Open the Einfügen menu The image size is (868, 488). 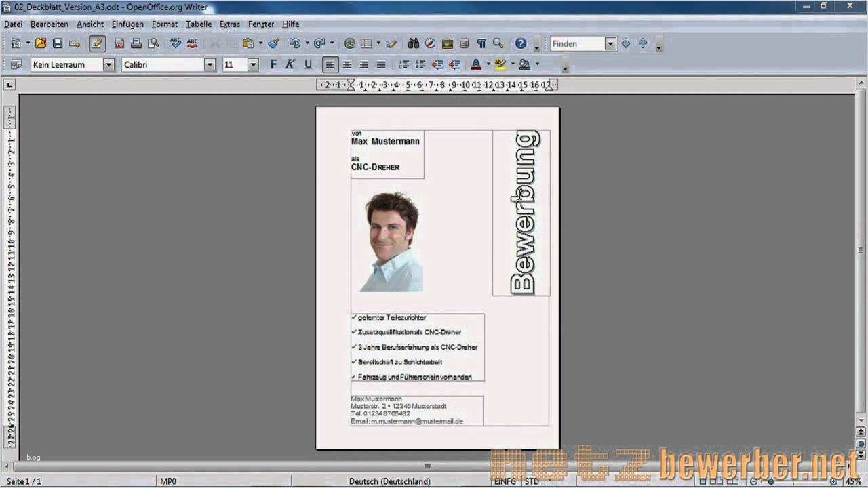click(x=127, y=24)
